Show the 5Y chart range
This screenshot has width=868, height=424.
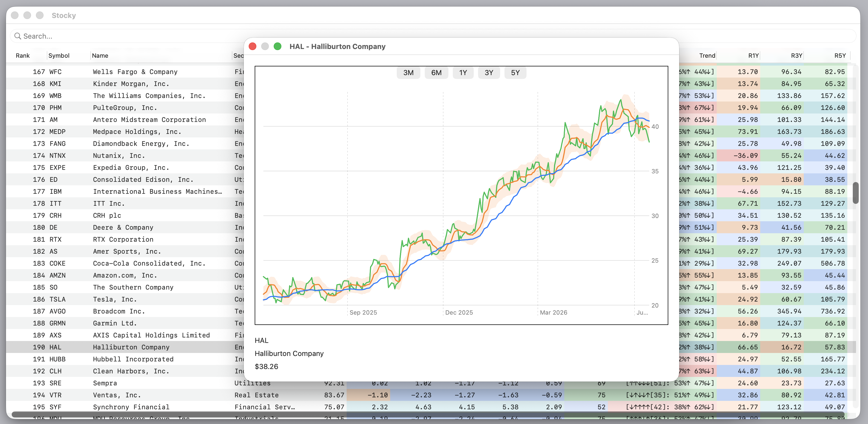(515, 73)
